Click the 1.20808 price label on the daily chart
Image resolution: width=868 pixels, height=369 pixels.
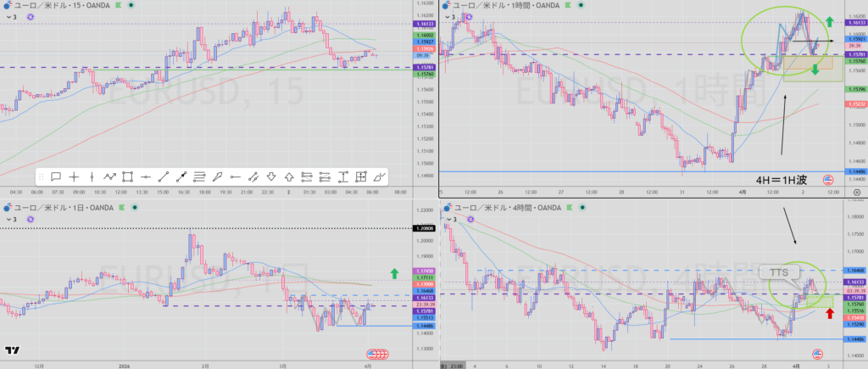(x=423, y=228)
